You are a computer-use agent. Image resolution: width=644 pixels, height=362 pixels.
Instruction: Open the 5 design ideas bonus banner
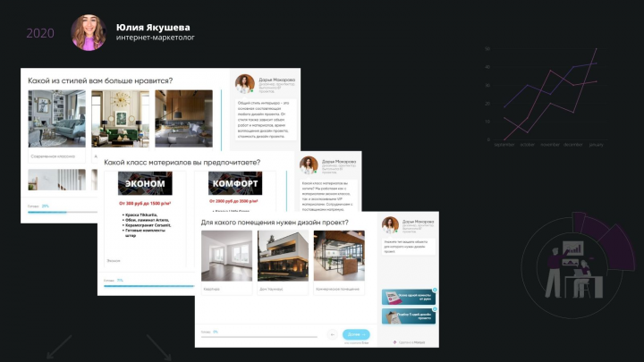tap(409, 316)
